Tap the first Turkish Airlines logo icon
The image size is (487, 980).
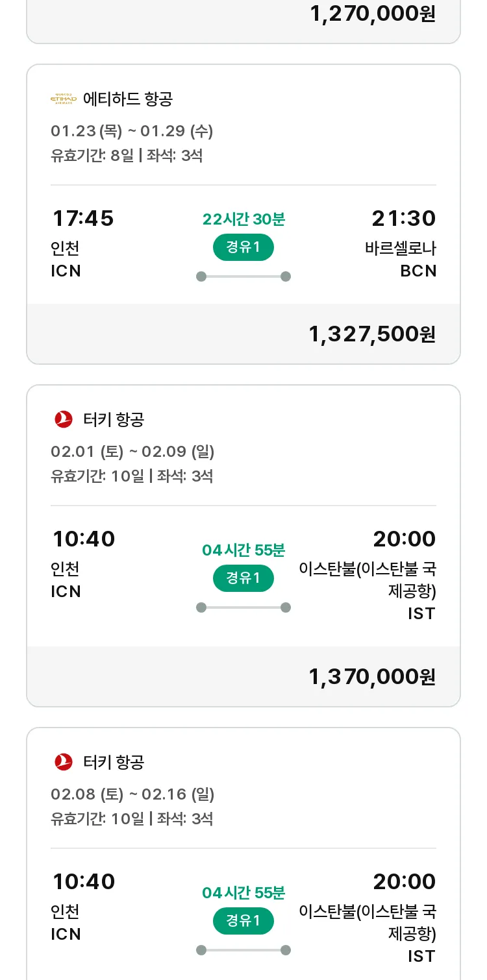pyautogui.click(x=64, y=419)
